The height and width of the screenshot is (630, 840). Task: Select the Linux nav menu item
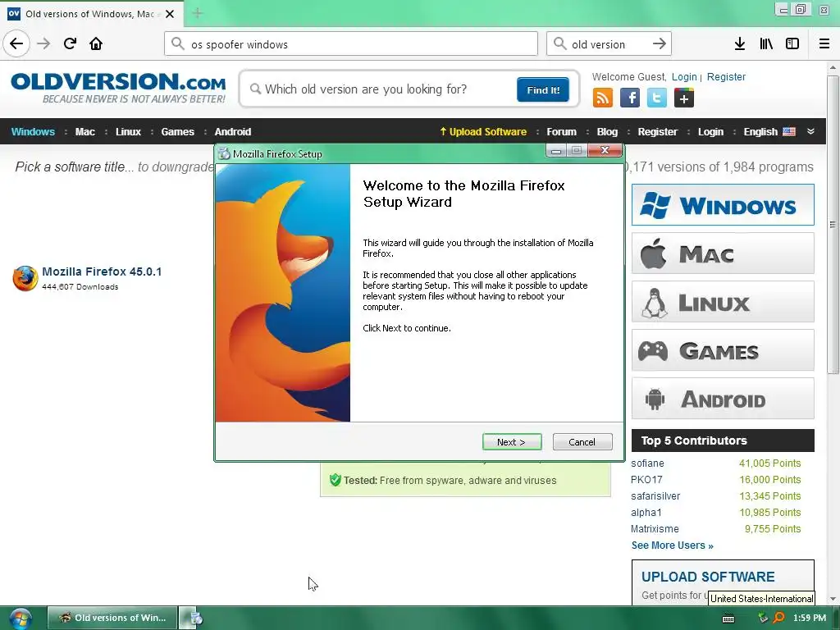coord(128,132)
